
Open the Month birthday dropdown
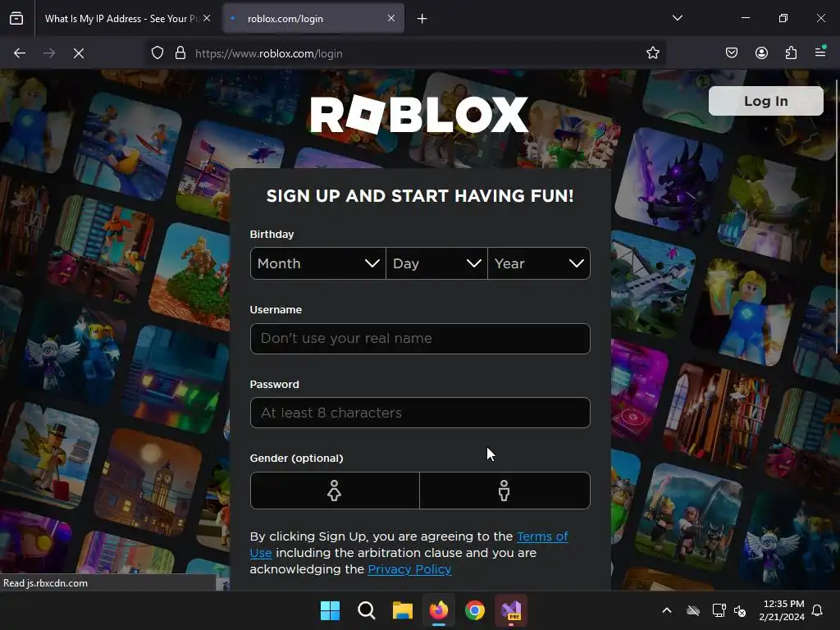pos(317,263)
